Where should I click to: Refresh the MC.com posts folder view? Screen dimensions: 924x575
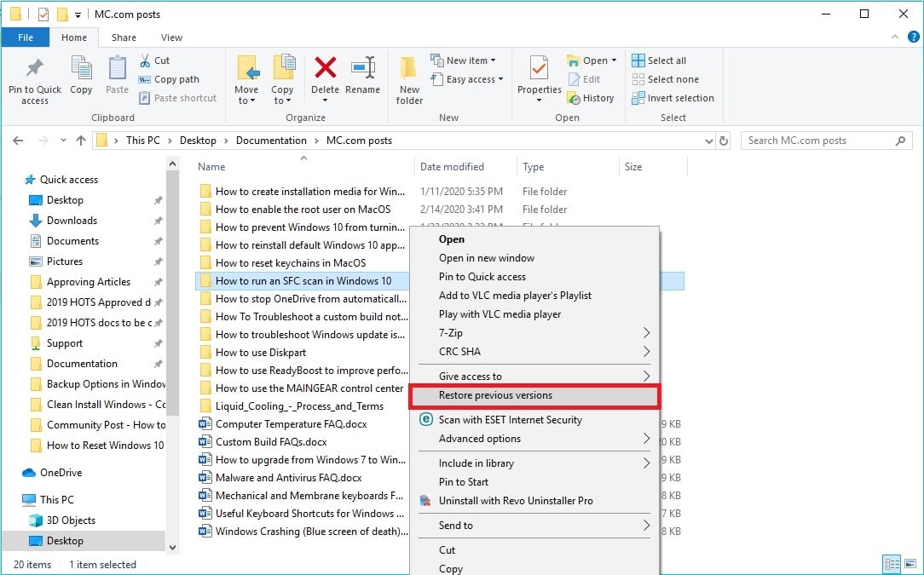pyautogui.click(x=724, y=141)
